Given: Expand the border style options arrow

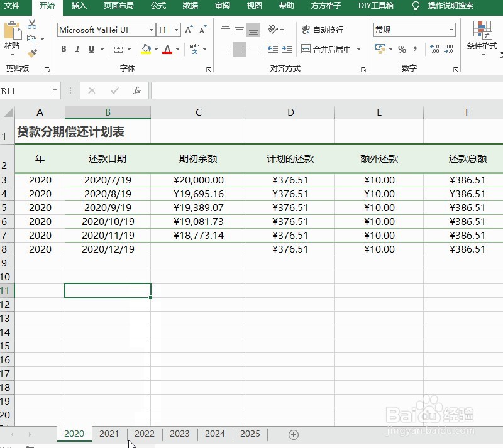Looking at the screenshot, I should coord(130,48).
